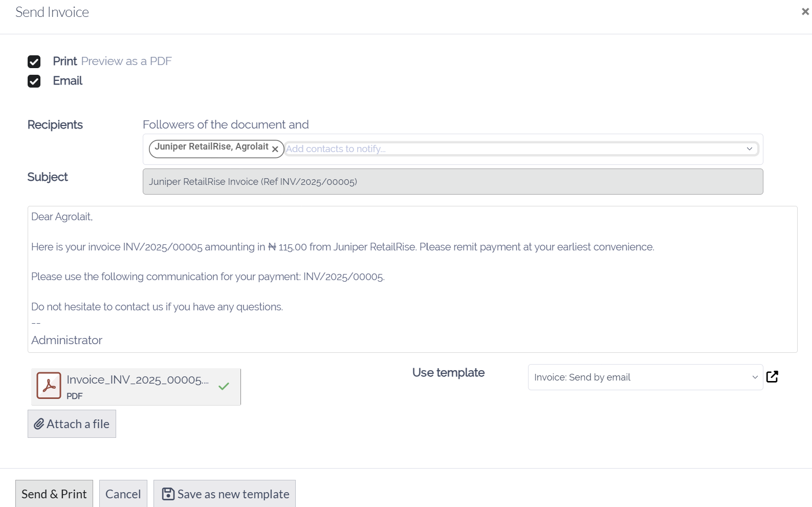
Task: Click the Attach a file button
Action: click(x=72, y=424)
